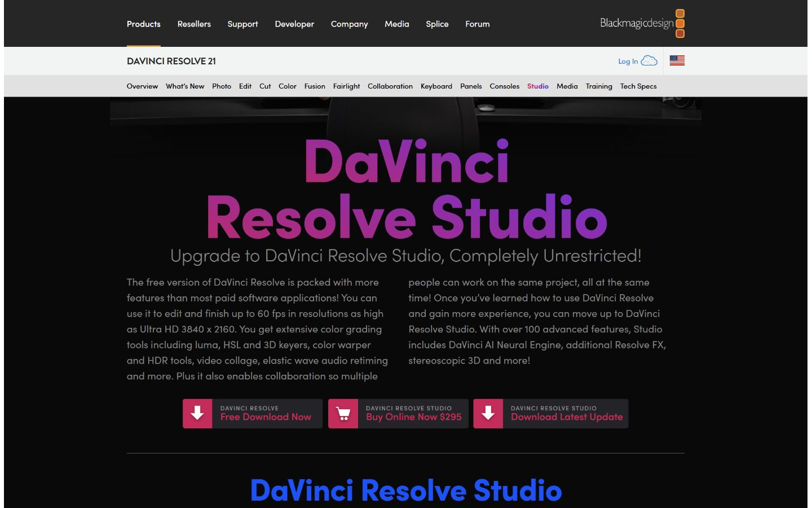Viewport: 812px width, 508px height.
Task: Open the Developer menu item
Action: click(x=294, y=24)
